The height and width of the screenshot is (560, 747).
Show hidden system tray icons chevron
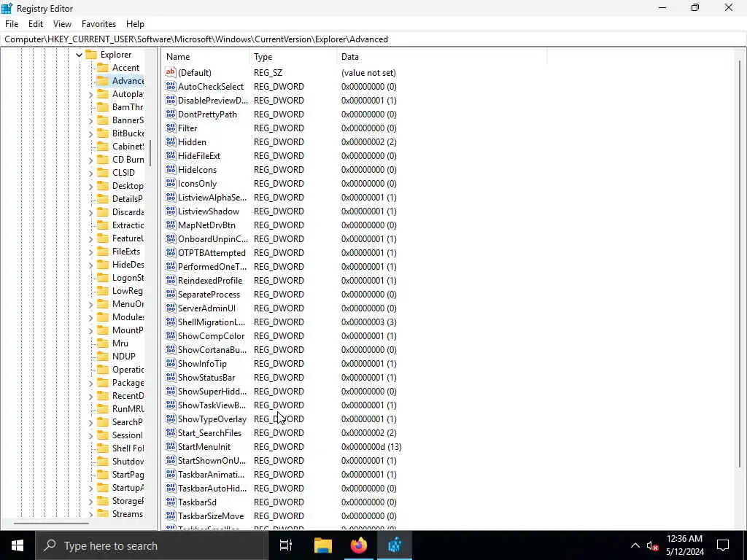pos(635,545)
